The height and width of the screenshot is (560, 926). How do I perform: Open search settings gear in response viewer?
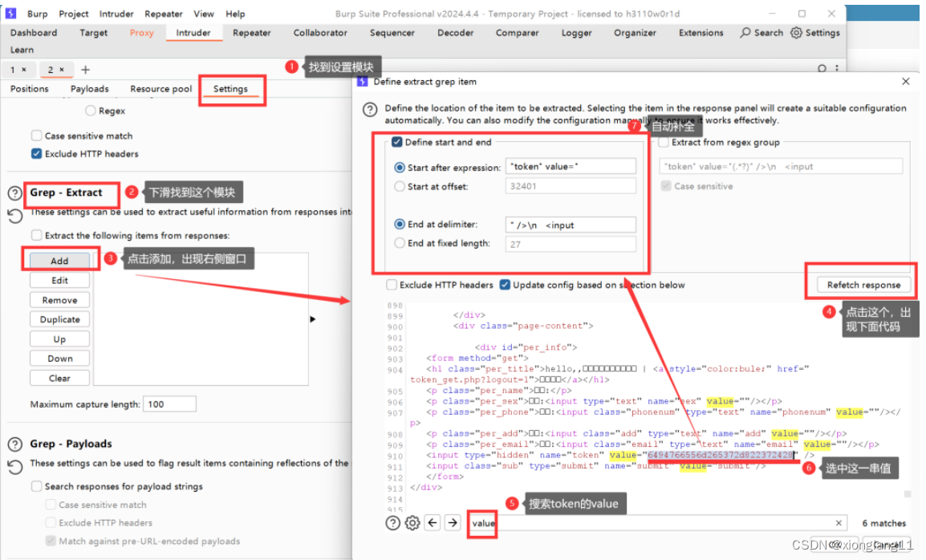pos(412,523)
